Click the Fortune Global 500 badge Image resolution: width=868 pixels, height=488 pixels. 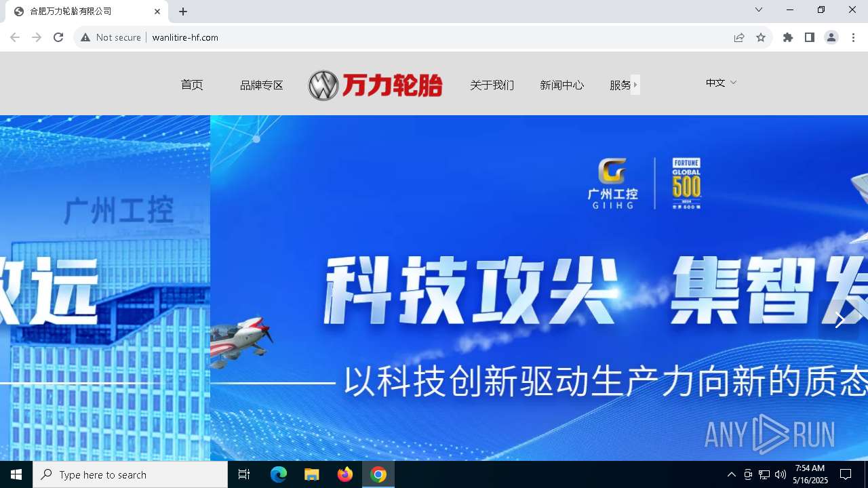(686, 184)
